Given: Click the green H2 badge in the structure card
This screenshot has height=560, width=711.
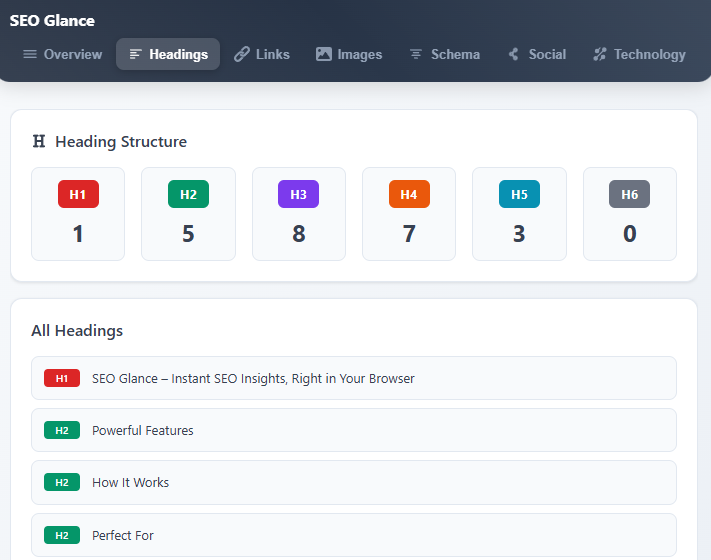Looking at the screenshot, I should pos(188,194).
